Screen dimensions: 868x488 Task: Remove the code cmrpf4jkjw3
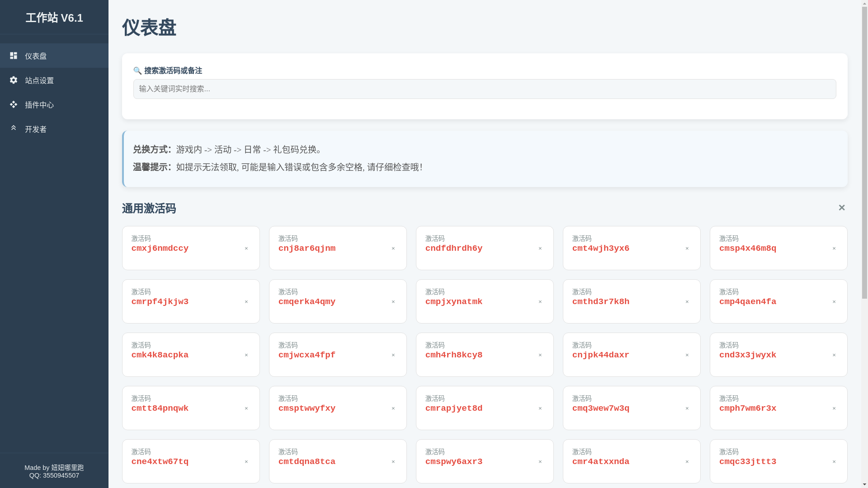pos(246,302)
